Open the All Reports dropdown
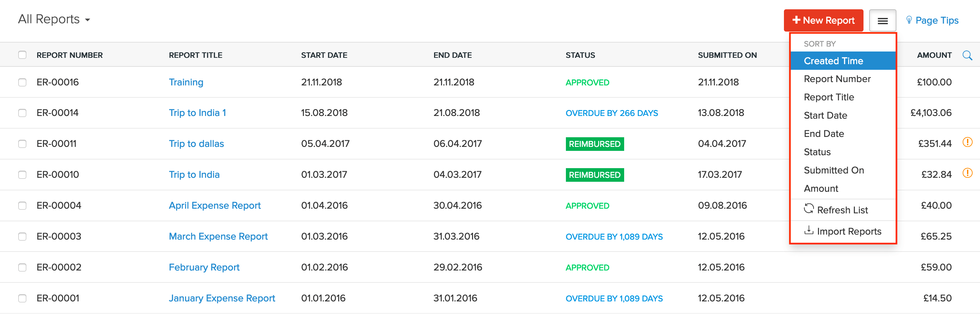 (54, 19)
